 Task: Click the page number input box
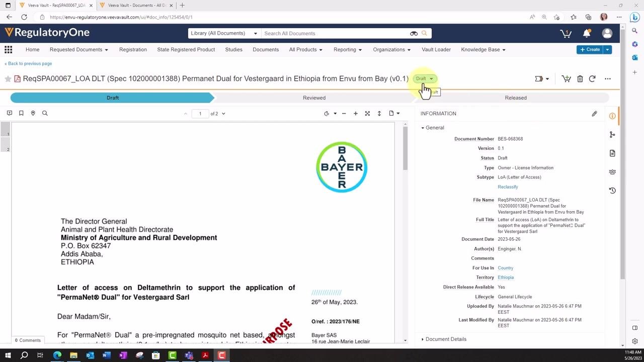[200, 114]
